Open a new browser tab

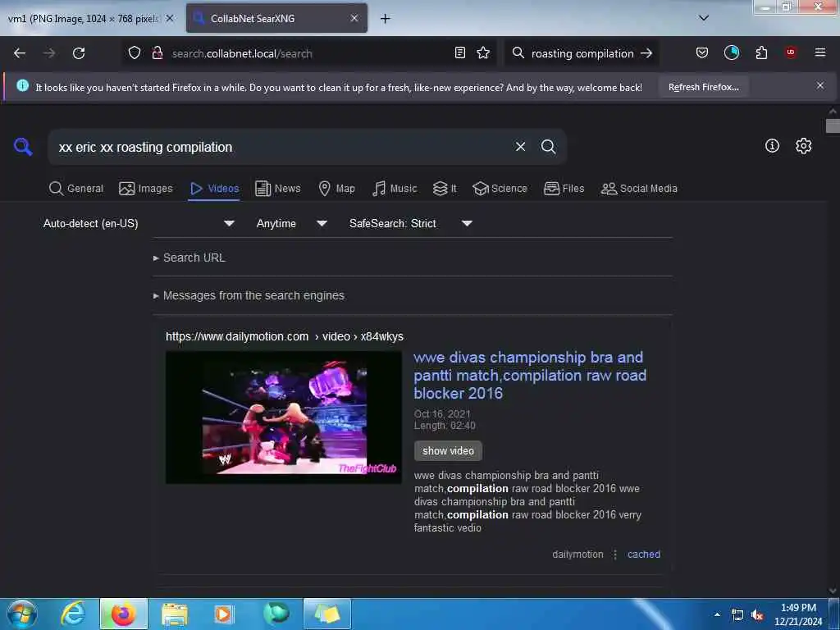(x=386, y=19)
